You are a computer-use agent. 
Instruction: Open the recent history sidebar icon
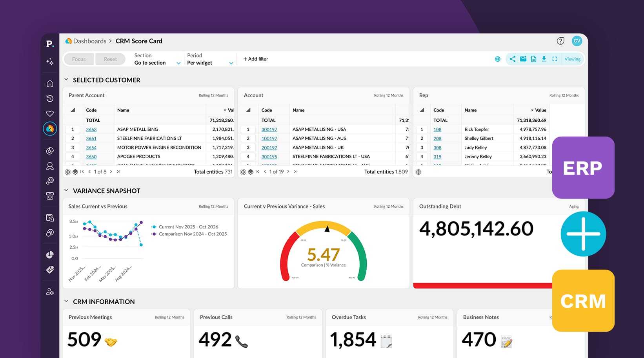50,99
